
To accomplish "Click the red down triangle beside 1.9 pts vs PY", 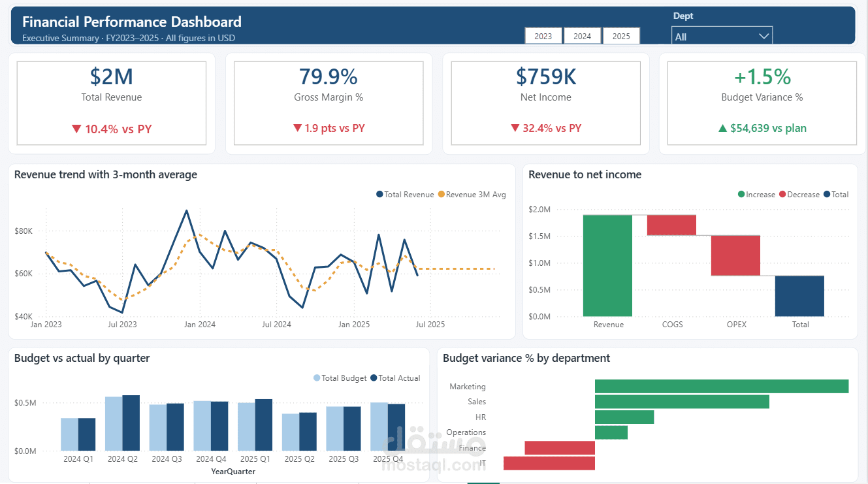I will click(297, 128).
